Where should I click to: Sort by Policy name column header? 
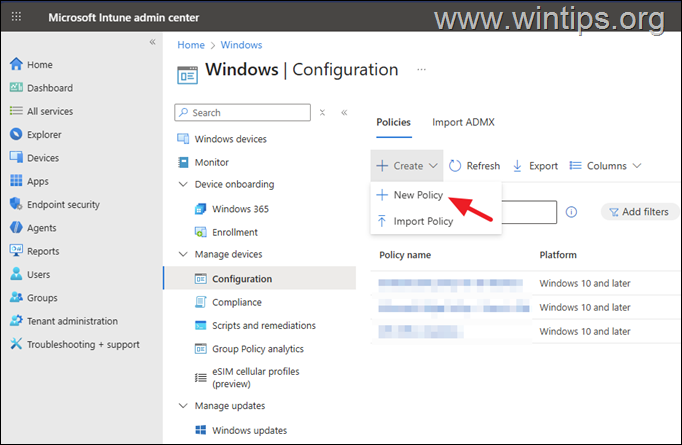405,255
